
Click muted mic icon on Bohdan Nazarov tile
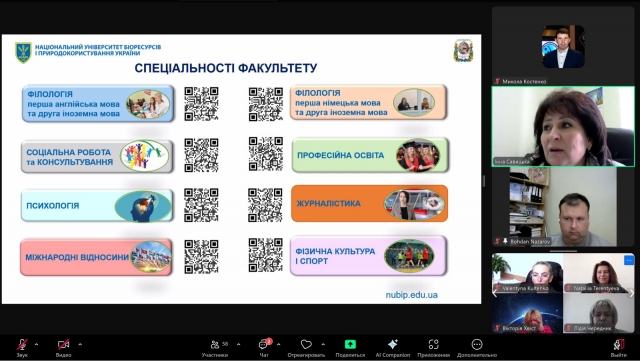pyautogui.click(x=497, y=241)
